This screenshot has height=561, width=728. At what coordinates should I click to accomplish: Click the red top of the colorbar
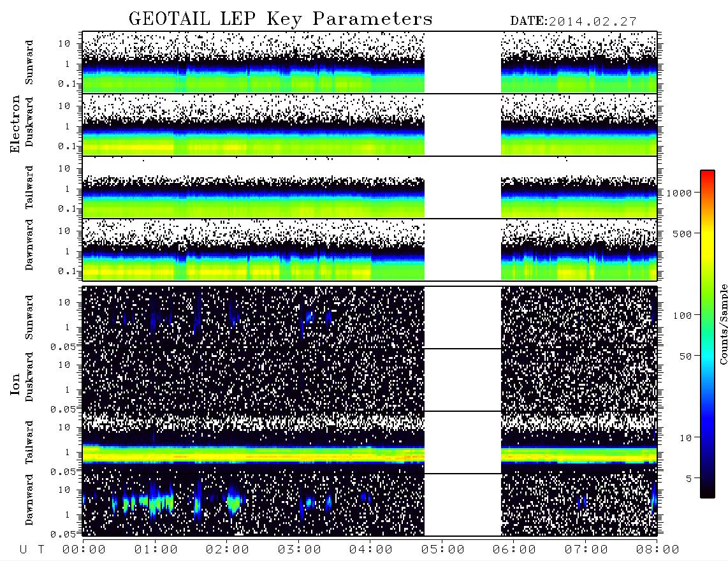(x=708, y=175)
